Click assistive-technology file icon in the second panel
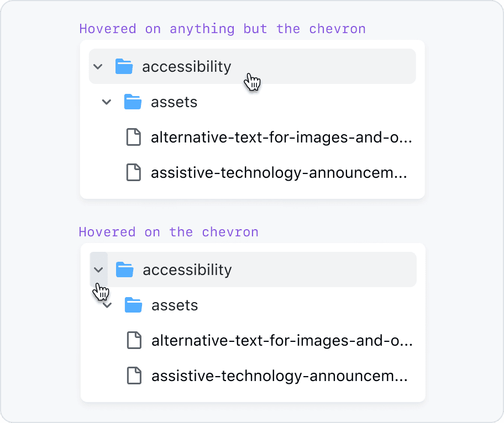Screen dimensions: 504x423 click(x=134, y=376)
